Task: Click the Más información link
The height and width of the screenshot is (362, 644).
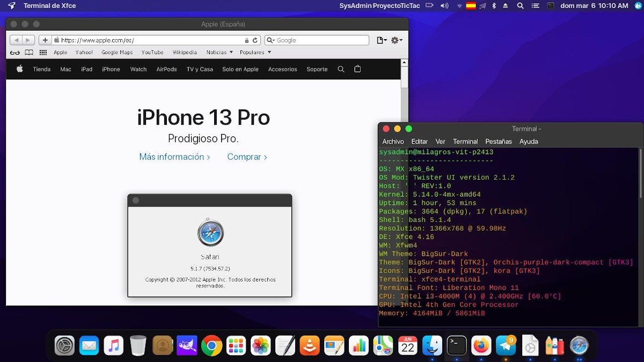Action: point(174,157)
